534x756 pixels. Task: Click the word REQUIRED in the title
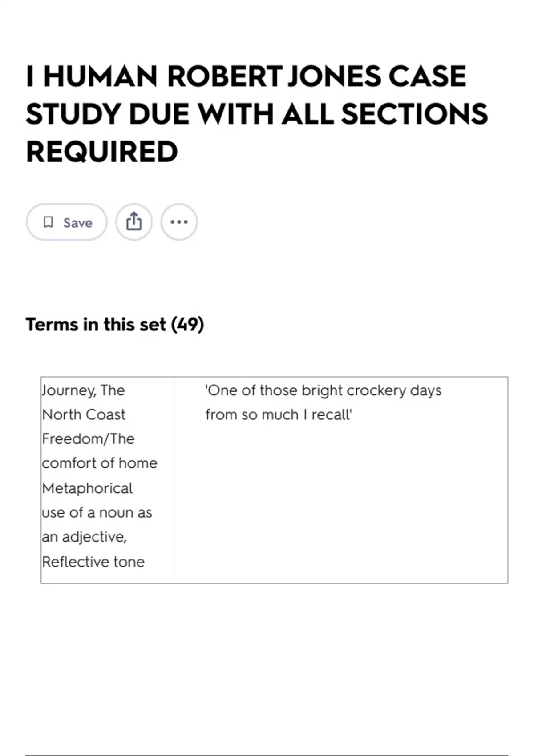pyautogui.click(x=102, y=152)
